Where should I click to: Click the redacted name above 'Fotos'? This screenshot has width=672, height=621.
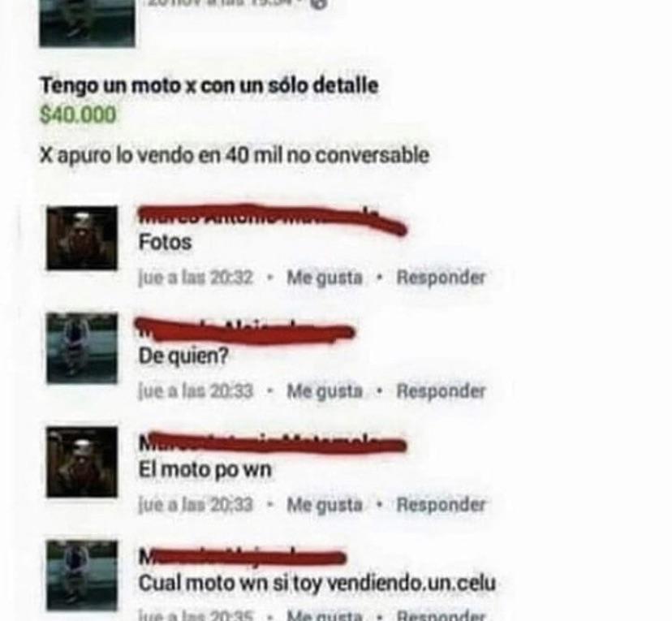pos(272,219)
